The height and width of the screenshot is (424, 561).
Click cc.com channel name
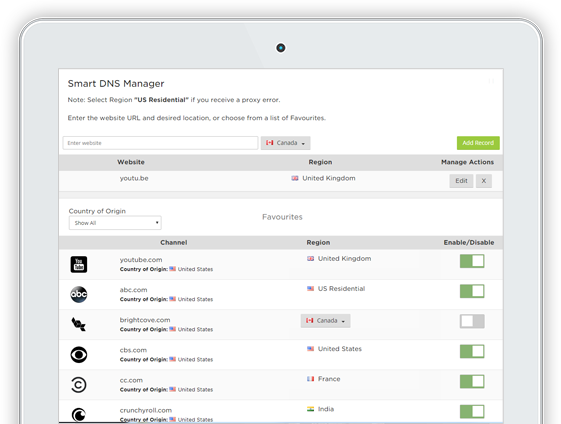tap(131, 380)
